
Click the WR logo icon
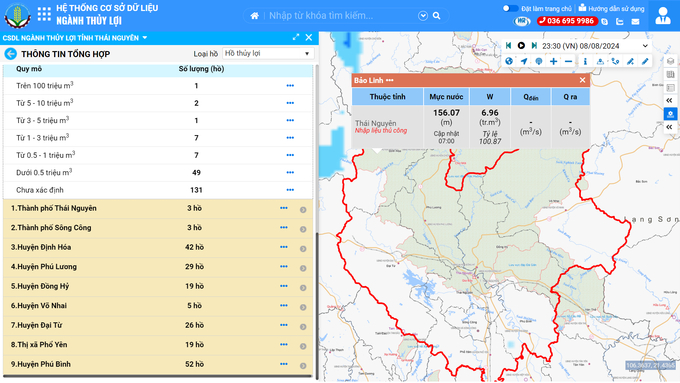pos(522,21)
